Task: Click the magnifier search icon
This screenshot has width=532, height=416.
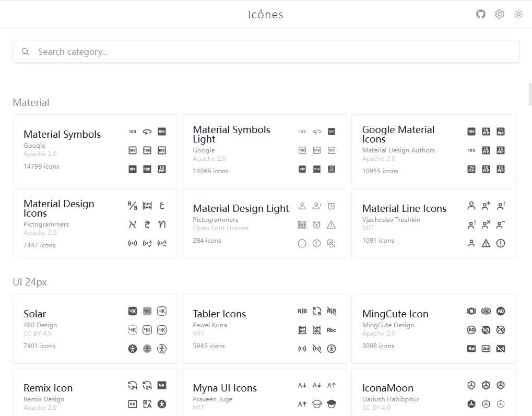Action: coord(25,52)
